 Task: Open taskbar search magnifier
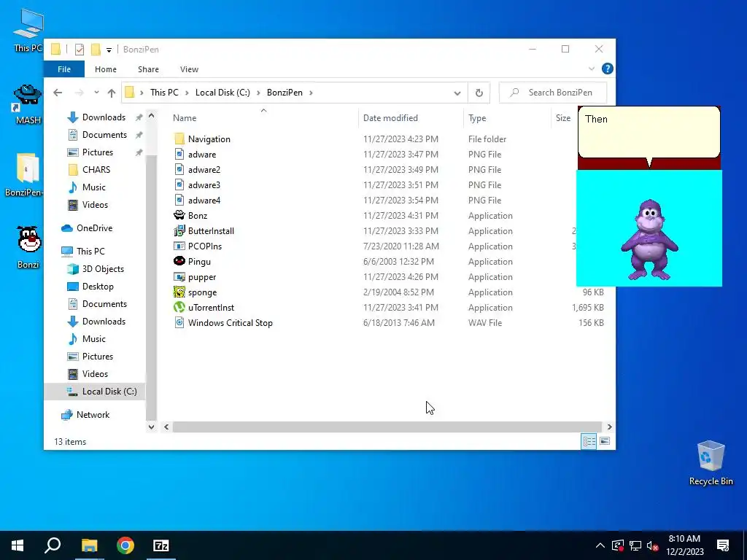point(53,545)
